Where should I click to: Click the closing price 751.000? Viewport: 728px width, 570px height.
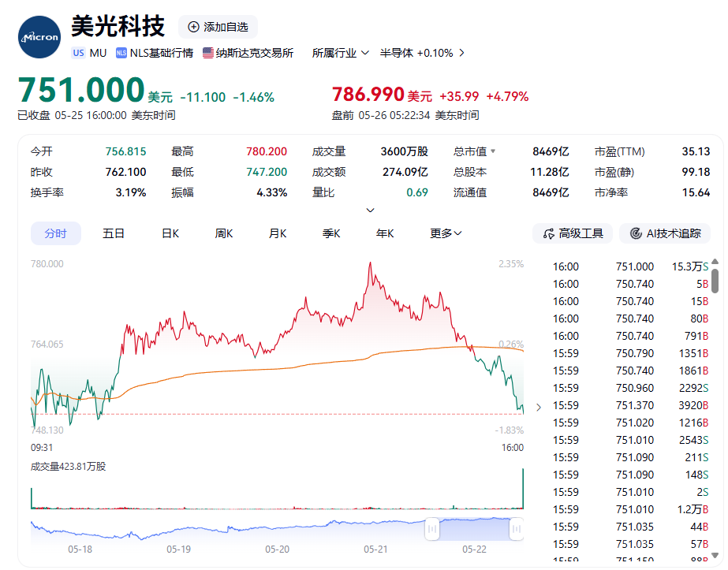point(81,90)
